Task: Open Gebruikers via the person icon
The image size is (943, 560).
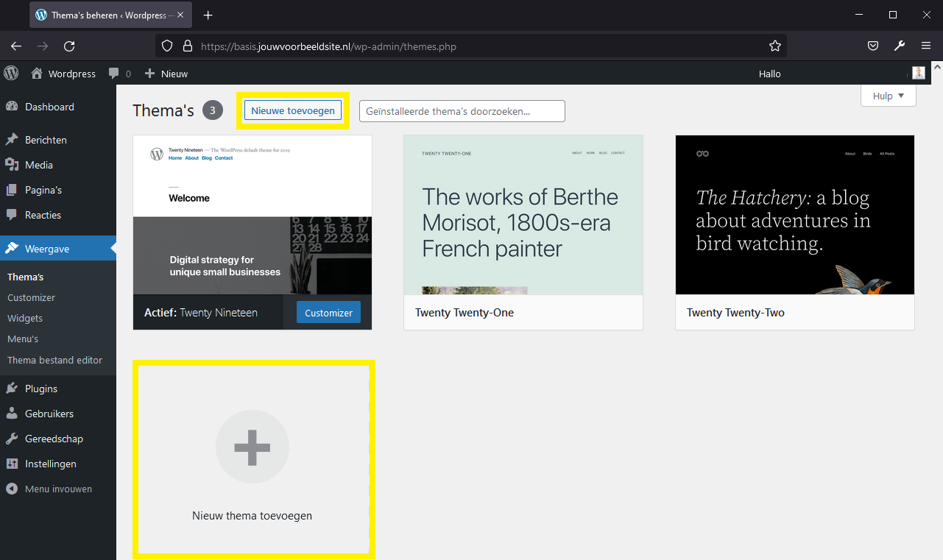Action: (x=13, y=413)
